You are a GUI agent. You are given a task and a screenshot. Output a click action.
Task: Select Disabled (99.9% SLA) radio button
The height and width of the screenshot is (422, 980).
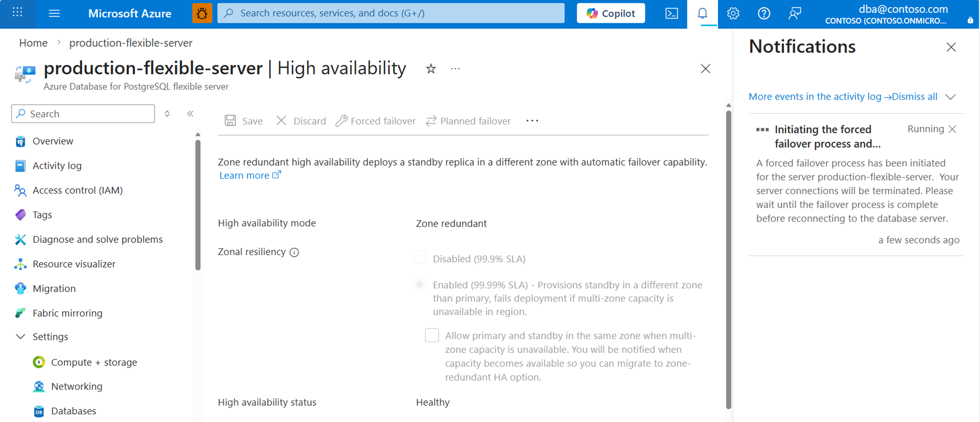tap(420, 257)
